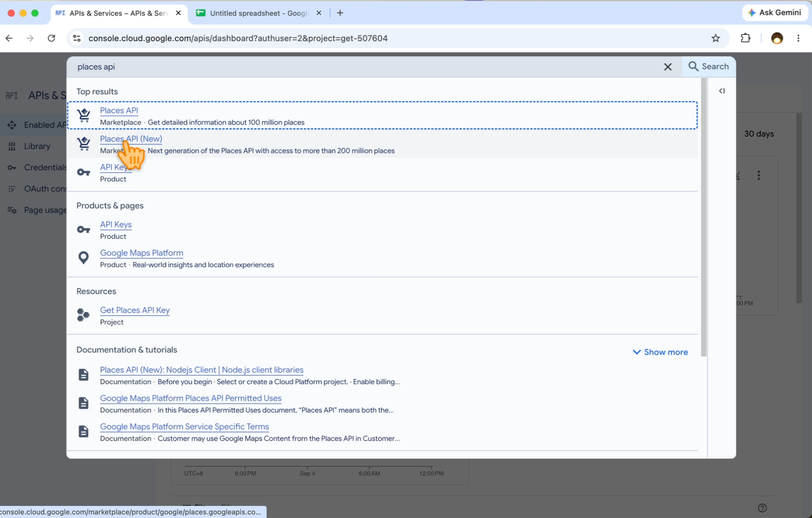This screenshot has height=518, width=812.
Task: Expand documentation results with Show more
Action: click(660, 352)
